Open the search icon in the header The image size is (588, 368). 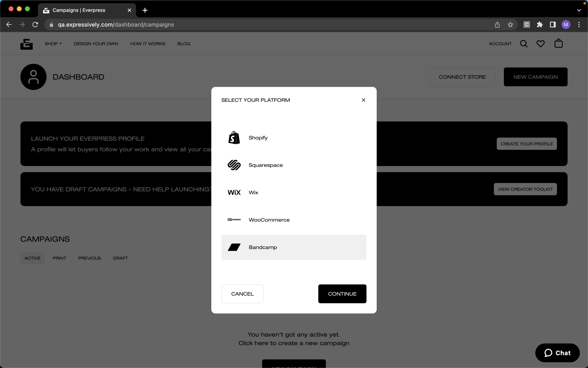(x=524, y=43)
